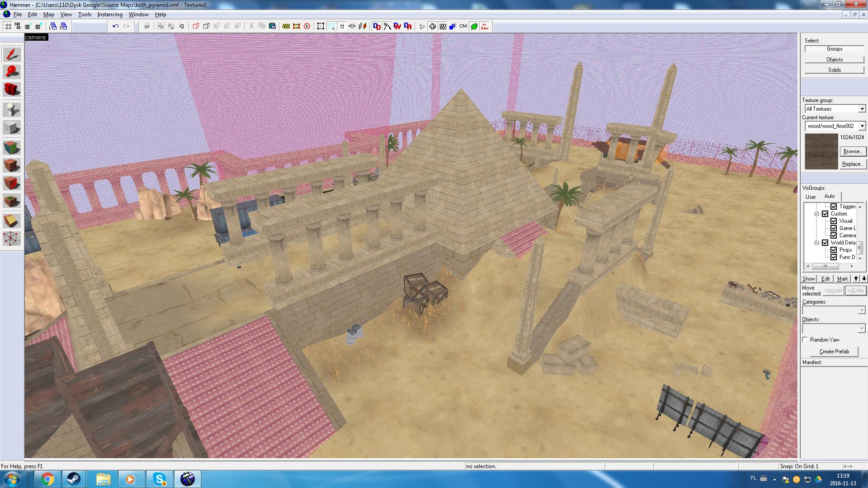This screenshot has width=868, height=488.
Task: Open the Map menu
Action: point(48,14)
